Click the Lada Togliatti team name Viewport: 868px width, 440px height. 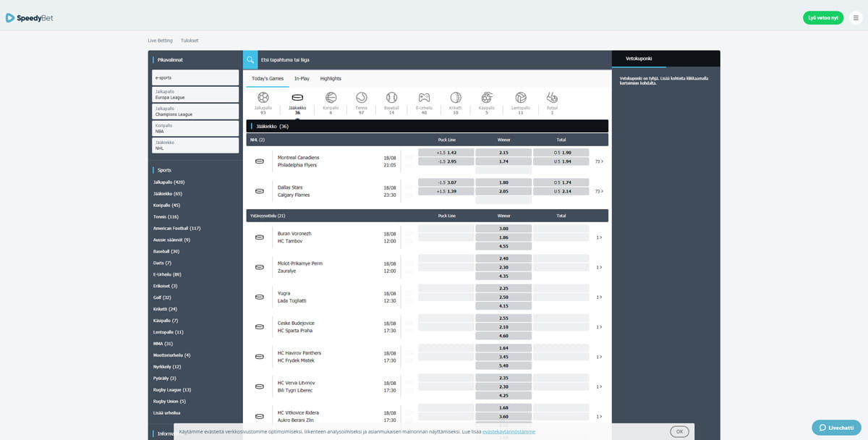pyautogui.click(x=292, y=301)
